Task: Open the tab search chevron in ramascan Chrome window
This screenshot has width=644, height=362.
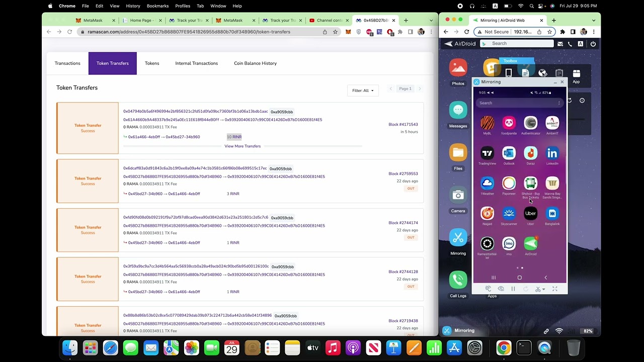Action: coord(431,21)
